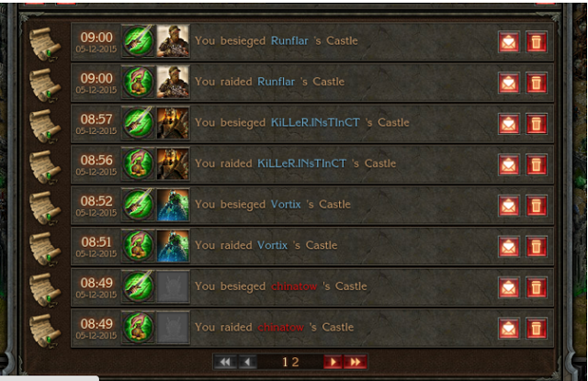
Task: Delete the 09:00 Runflar raid report
Action: pyautogui.click(x=537, y=83)
